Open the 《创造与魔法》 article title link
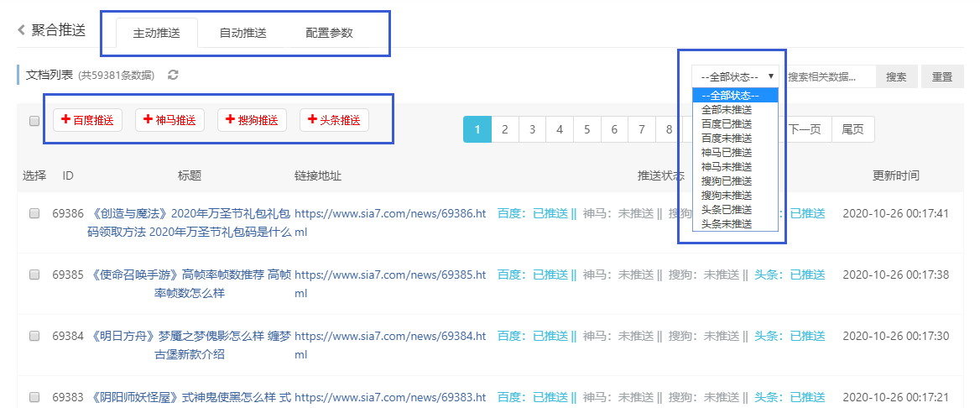 click(190, 222)
